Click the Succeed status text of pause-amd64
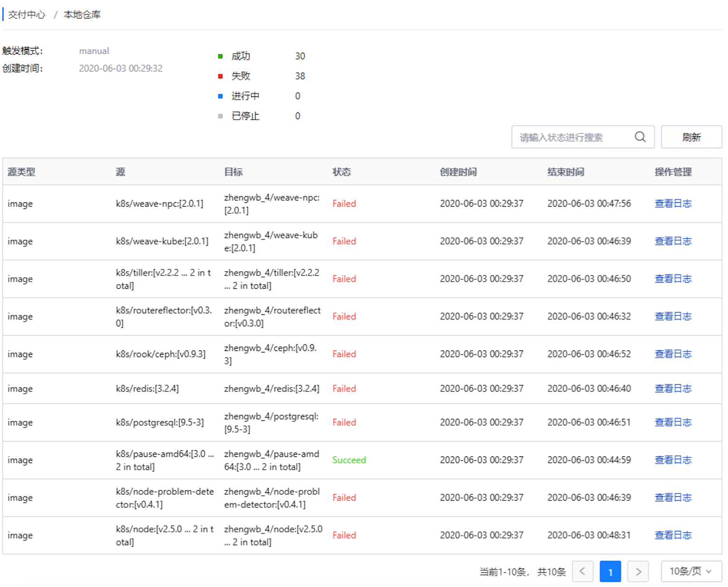Image resolution: width=728 pixels, height=587 pixels. 349,460
